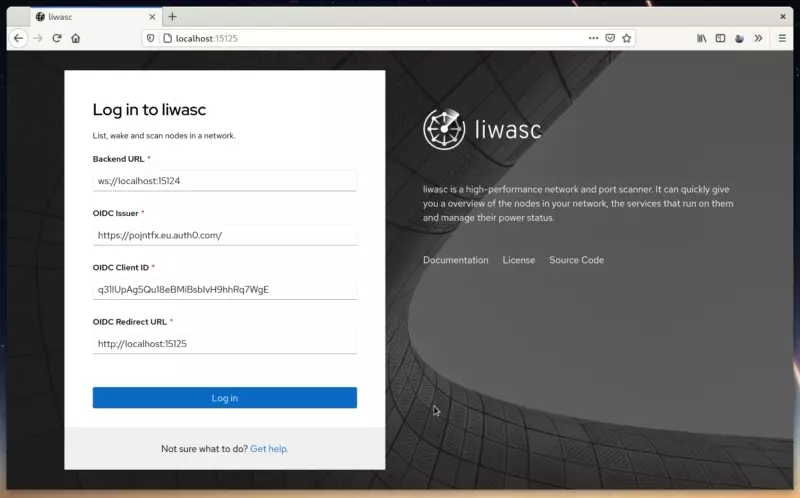Open the Firefox hamburger menu
Screen dimensions: 800x498
pos(782,38)
